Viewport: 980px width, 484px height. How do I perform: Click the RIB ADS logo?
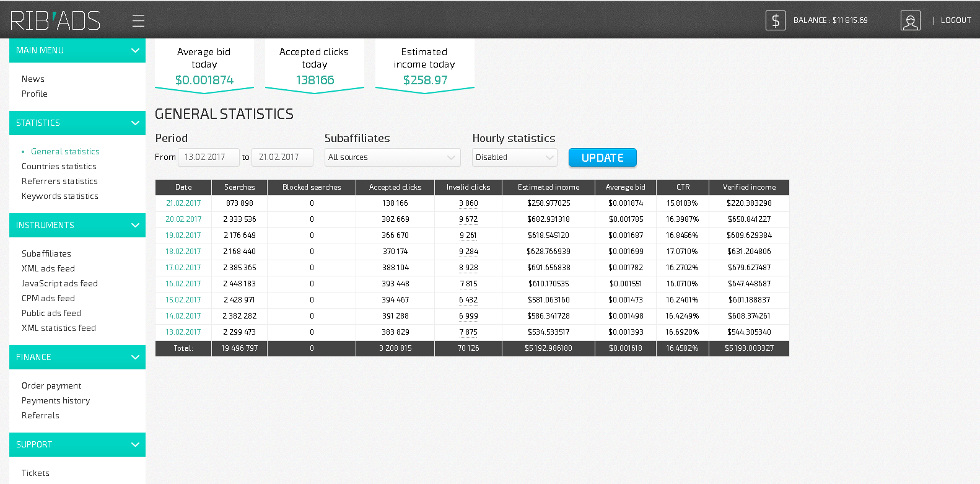[x=55, y=20]
